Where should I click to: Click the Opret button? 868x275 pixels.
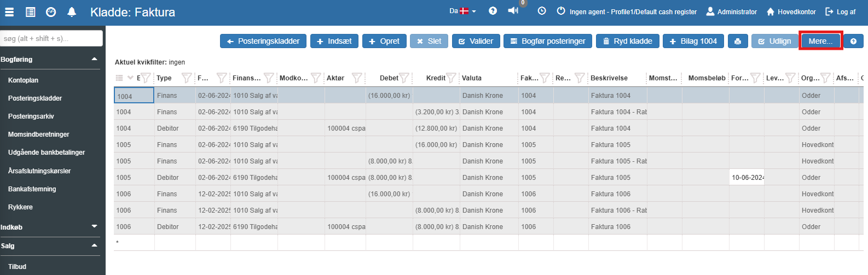384,41
